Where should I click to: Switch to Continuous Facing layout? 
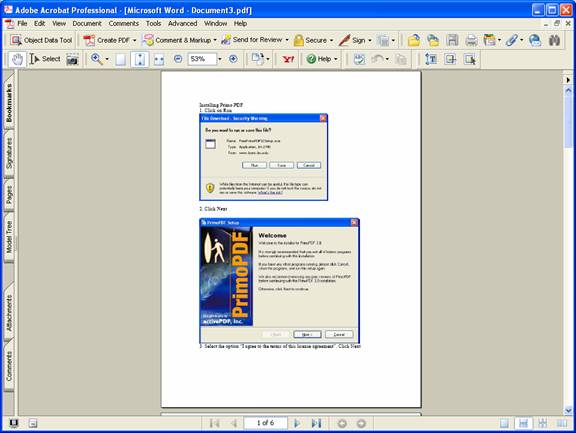543,423
